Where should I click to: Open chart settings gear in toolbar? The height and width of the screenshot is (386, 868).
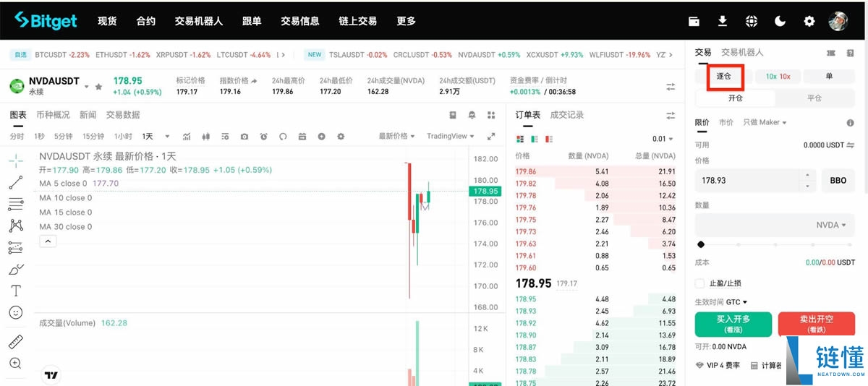pyautogui.click(x=341, y=136)
